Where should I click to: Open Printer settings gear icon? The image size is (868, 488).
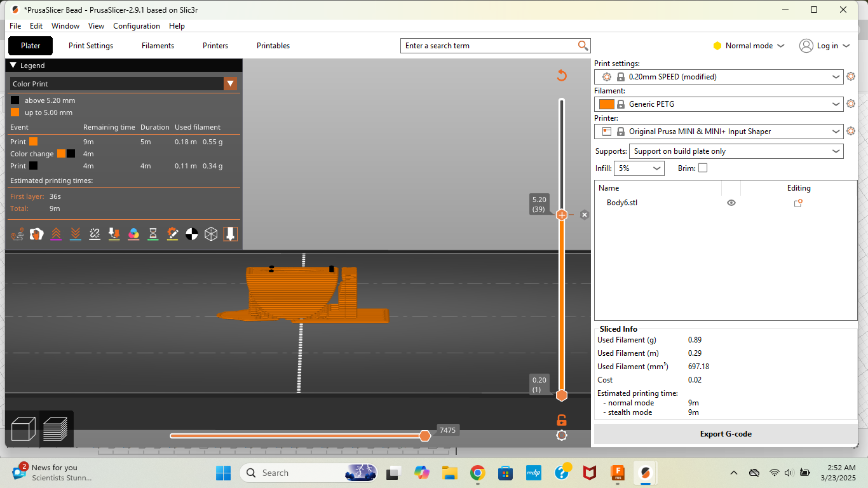851,132
